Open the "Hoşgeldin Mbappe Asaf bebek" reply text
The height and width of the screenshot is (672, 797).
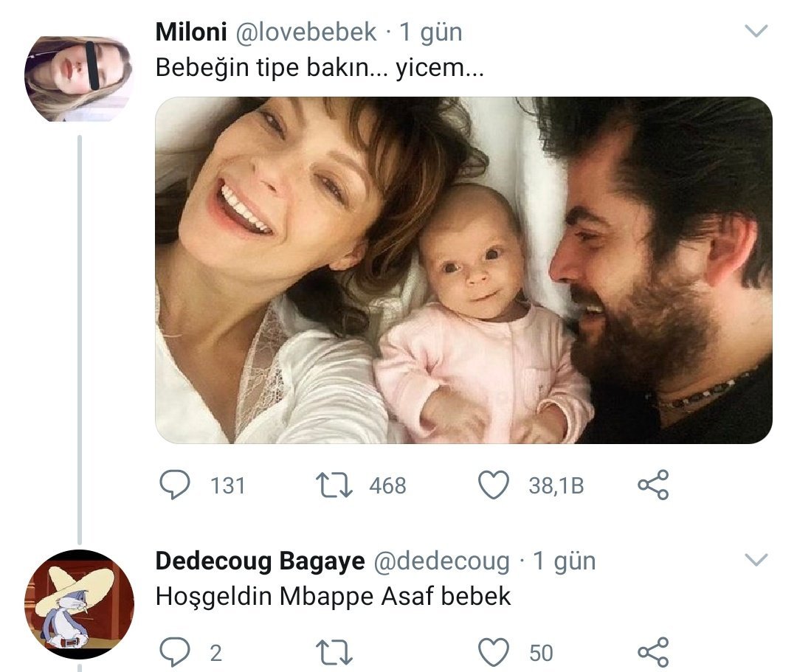333,596
